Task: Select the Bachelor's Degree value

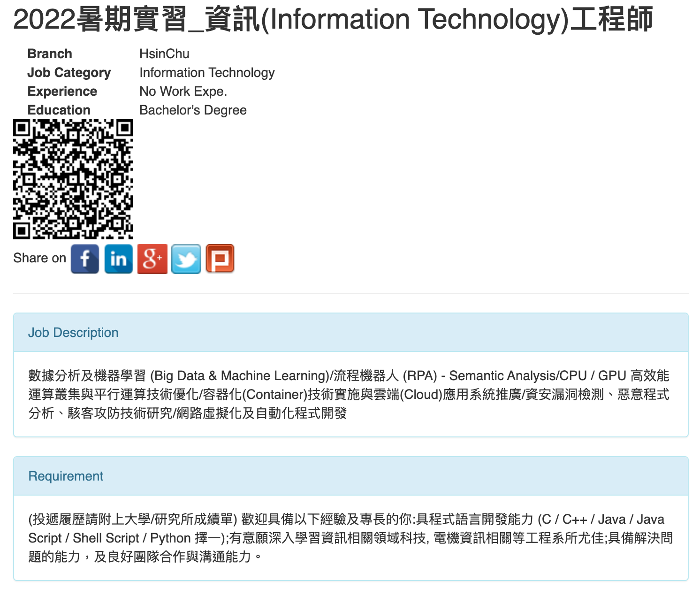Action: pyautogui.click(x=193, y=110)
